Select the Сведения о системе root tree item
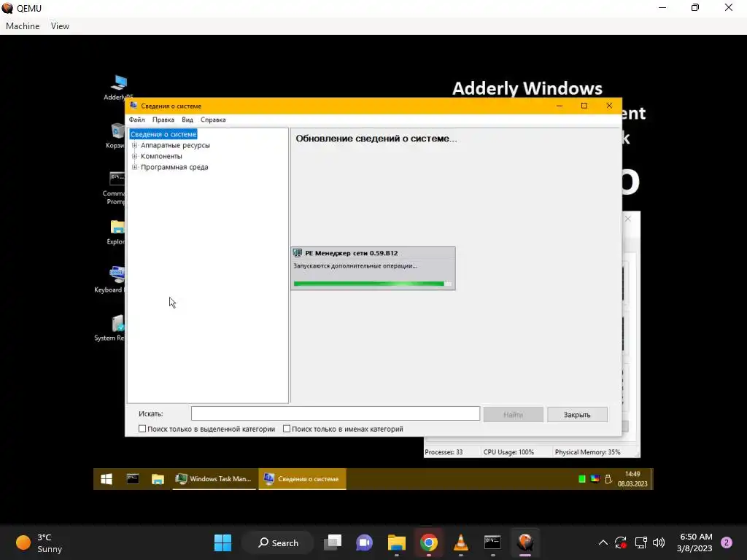Viewport: 747px width, 560px height. pos(163,134)
